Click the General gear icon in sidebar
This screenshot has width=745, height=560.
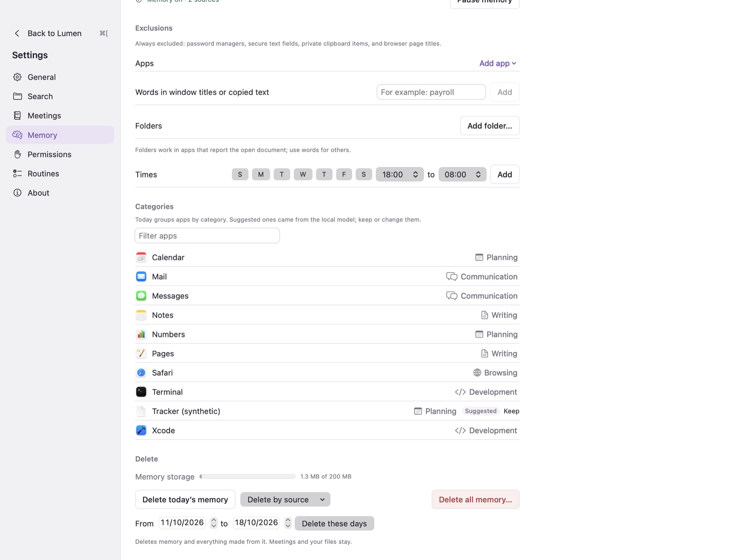17,77
